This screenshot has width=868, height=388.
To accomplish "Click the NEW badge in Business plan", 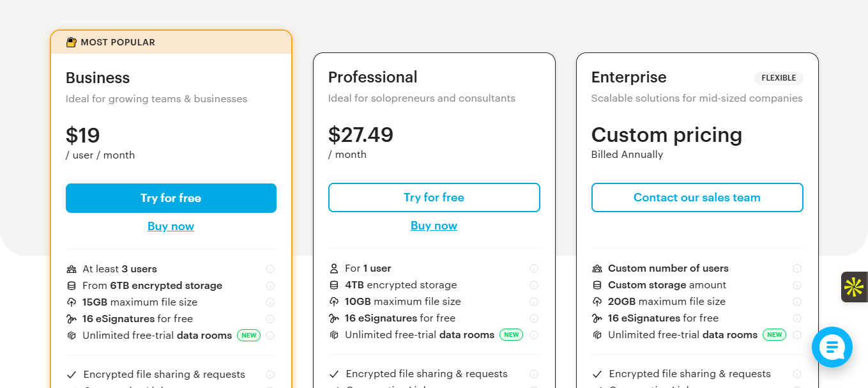I will pyautogui.click(x=248, y=335).
